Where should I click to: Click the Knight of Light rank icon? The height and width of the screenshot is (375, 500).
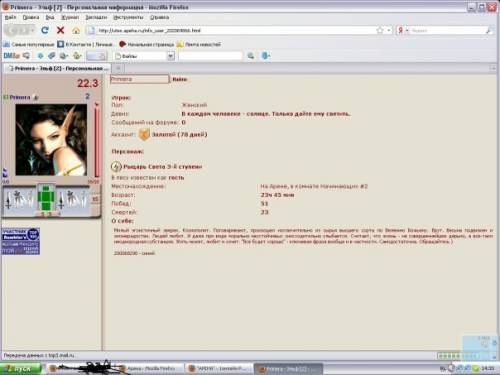[116, 166]
